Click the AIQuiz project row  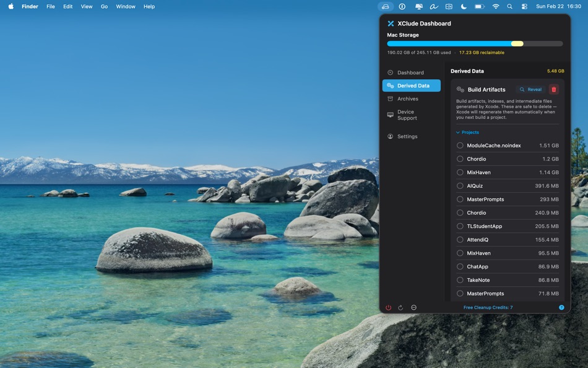coord(508,185)
